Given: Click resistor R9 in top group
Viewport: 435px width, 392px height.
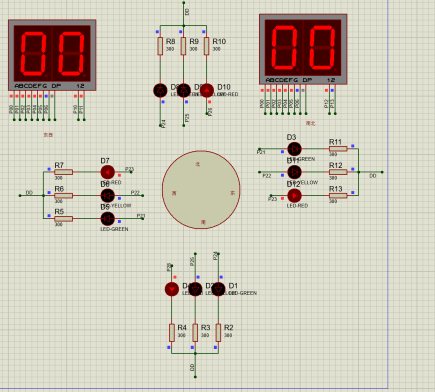Looking at the screenshot, I should coord(183,46).
